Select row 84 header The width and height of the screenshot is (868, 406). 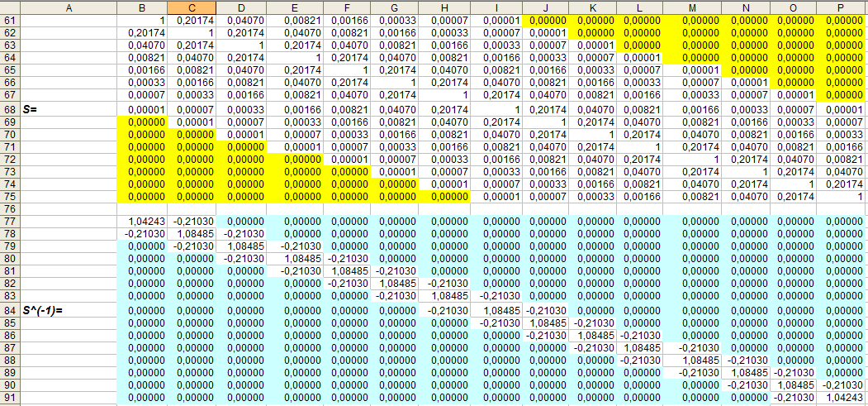point(11,310)
